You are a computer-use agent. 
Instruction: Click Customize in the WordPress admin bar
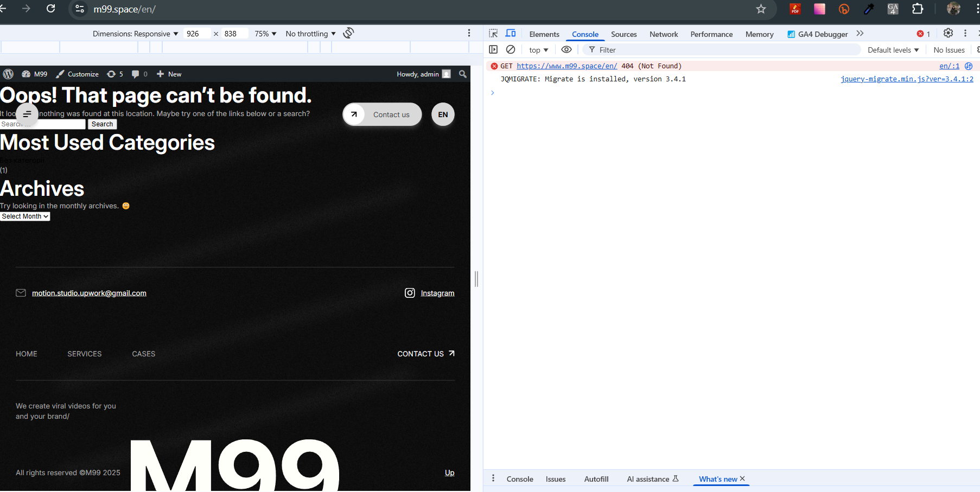(78, 74)
